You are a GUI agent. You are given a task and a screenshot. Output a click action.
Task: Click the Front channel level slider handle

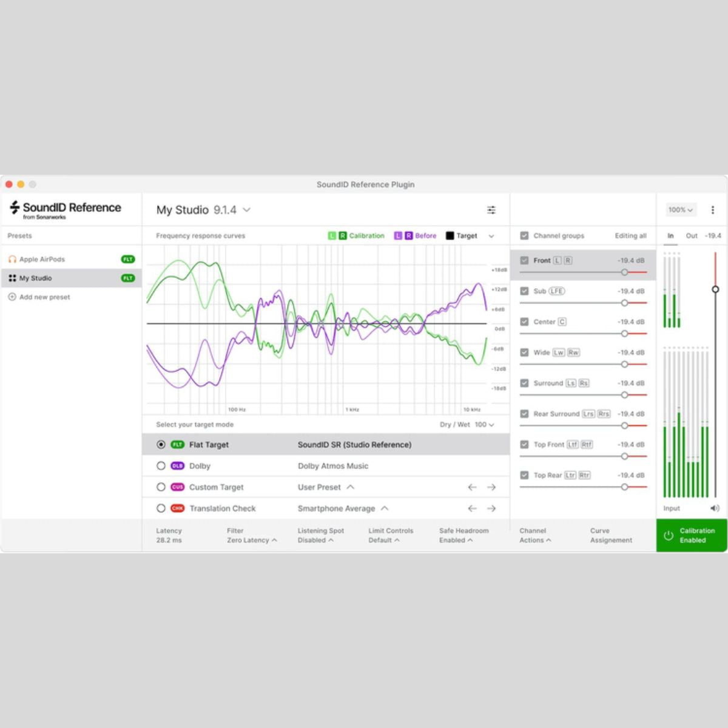point(624,272)
